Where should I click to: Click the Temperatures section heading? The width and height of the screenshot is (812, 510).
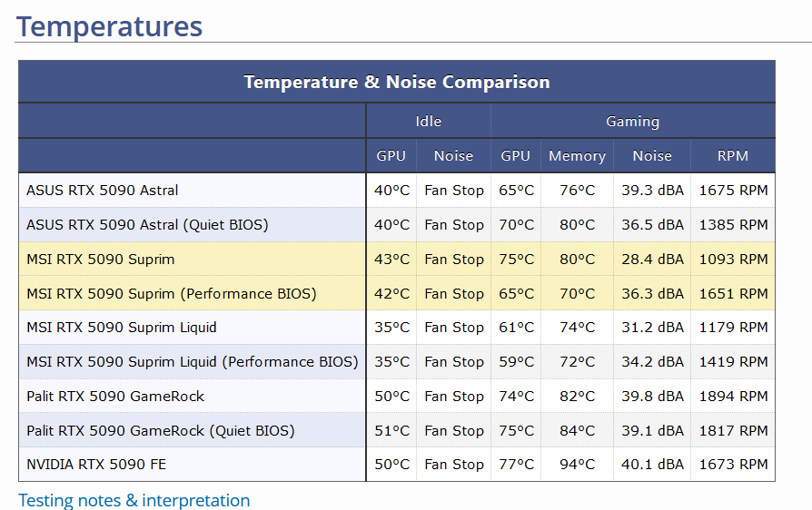109,26
